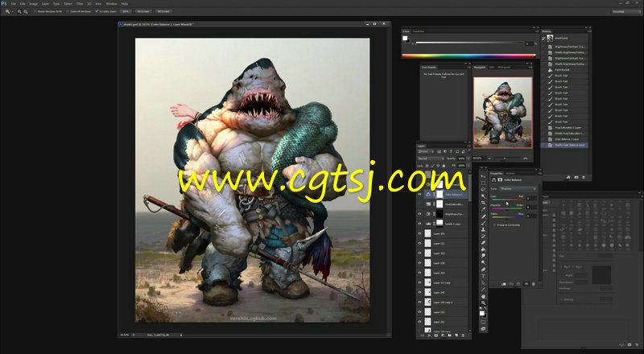Click the foreground color swatch in Color panel
The width and height of the screenshot is (644, 354).
tap(405, 38)
